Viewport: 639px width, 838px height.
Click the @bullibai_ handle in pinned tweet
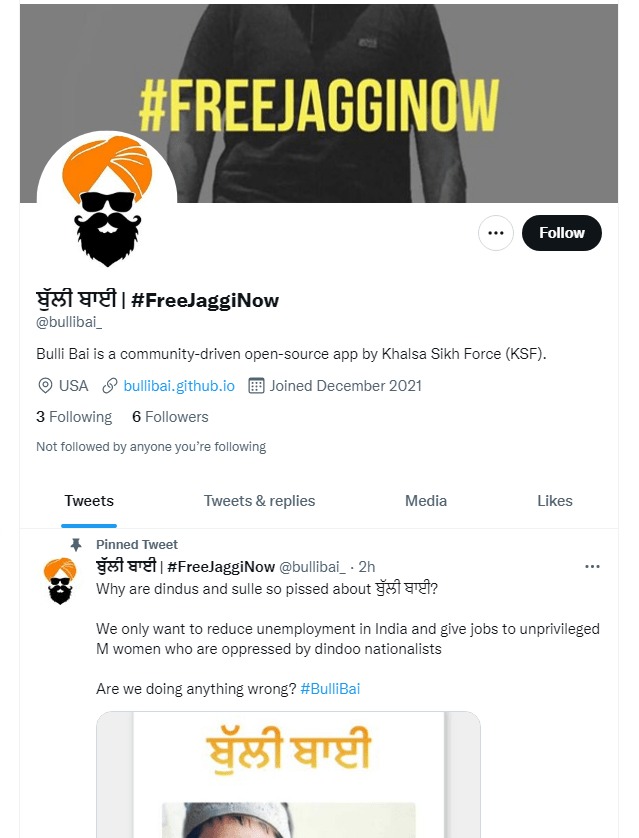(x=313, y=567)
